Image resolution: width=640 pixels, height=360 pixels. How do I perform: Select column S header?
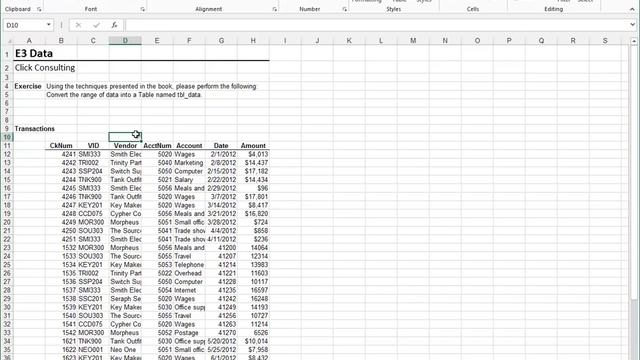coord(605,40)
